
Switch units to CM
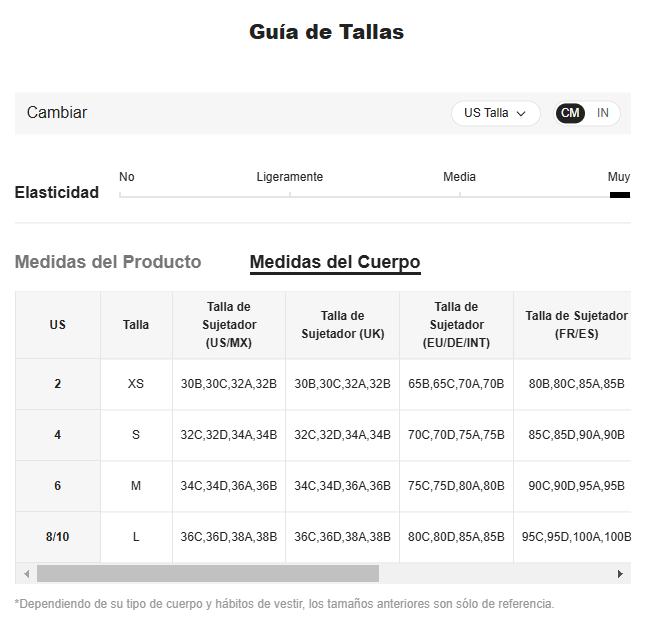point(570,113)
